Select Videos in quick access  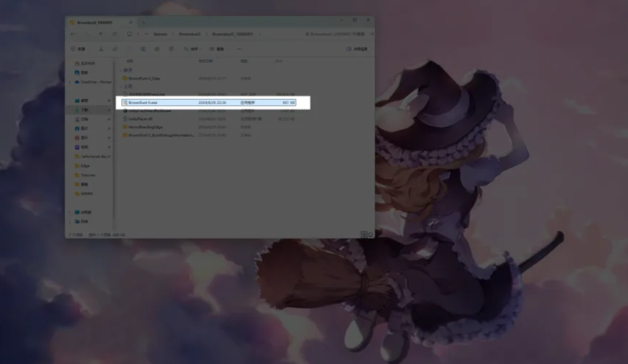click(82, 147)
